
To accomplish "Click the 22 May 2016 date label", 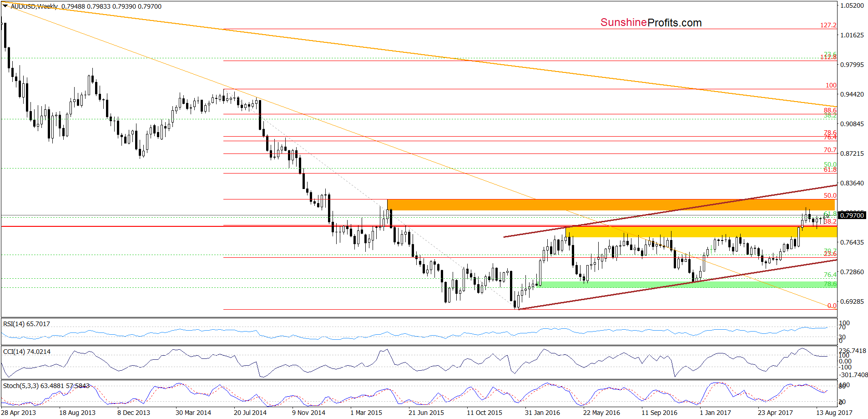I will (x=601, y=413).
